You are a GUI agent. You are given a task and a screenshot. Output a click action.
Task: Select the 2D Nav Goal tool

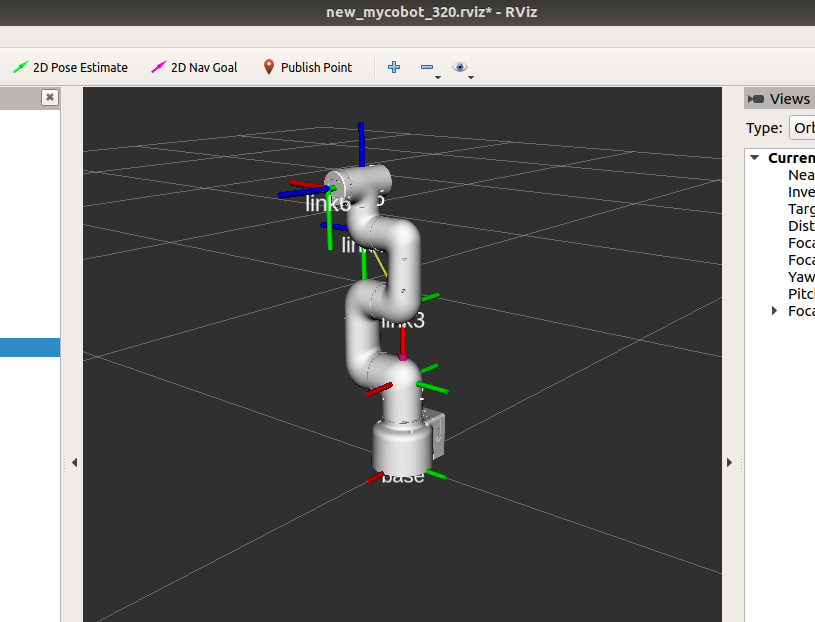point(194,67)
